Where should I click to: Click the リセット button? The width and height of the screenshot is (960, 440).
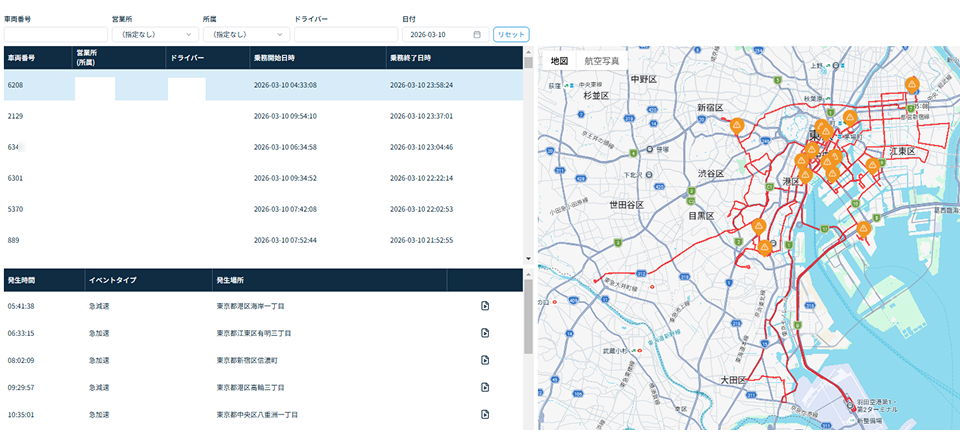tap(511, 34)
